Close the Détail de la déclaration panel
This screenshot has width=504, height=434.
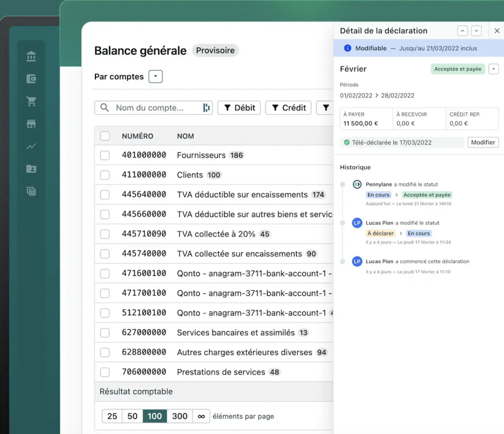point(497,31)
